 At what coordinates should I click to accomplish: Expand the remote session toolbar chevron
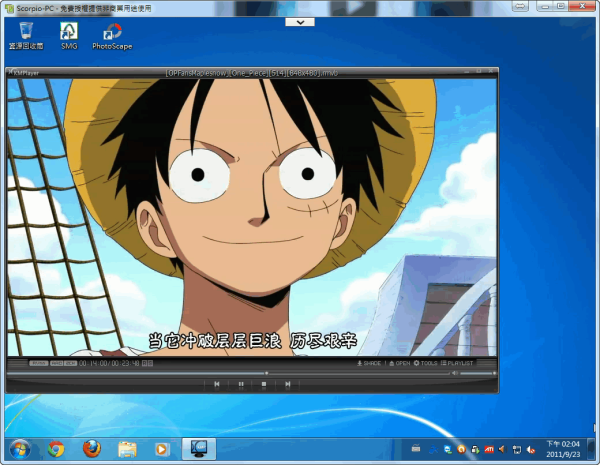point(300,22)
